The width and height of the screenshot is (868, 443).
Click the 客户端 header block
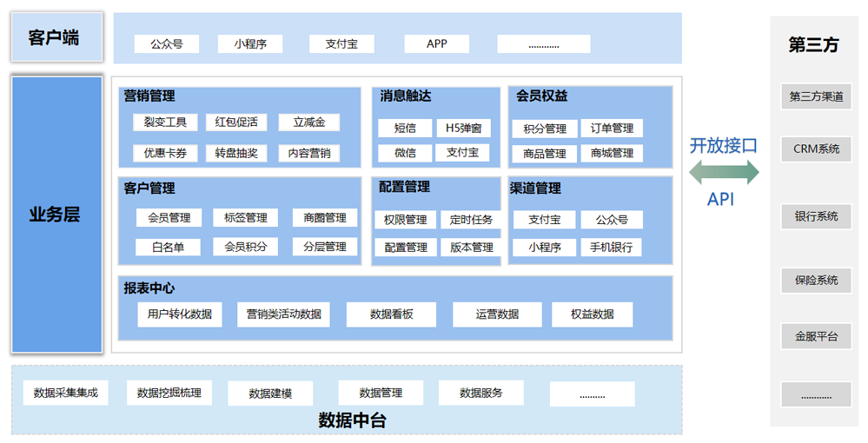click(57, 37)
